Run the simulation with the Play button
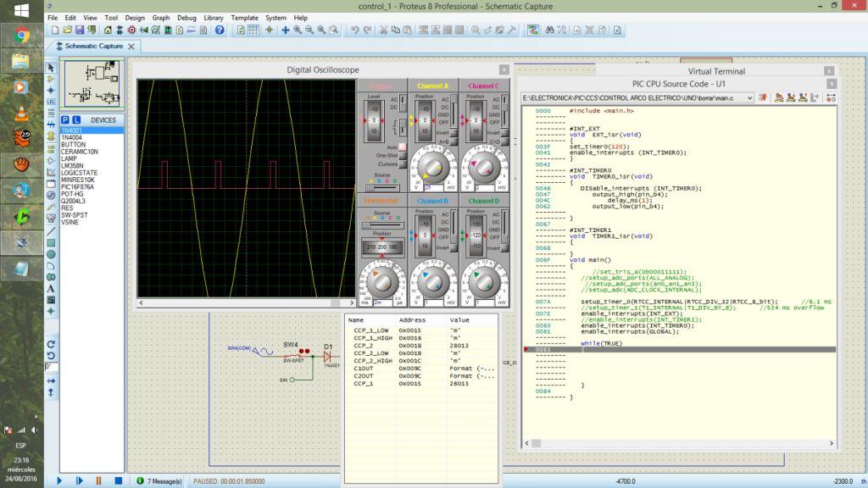 click(60, 481)
